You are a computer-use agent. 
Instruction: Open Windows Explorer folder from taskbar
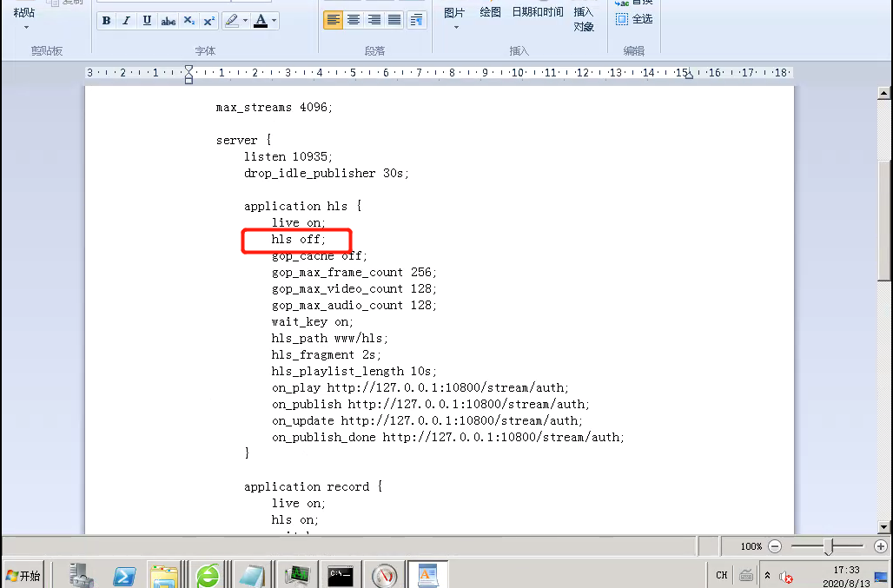(x=164, y=576)
